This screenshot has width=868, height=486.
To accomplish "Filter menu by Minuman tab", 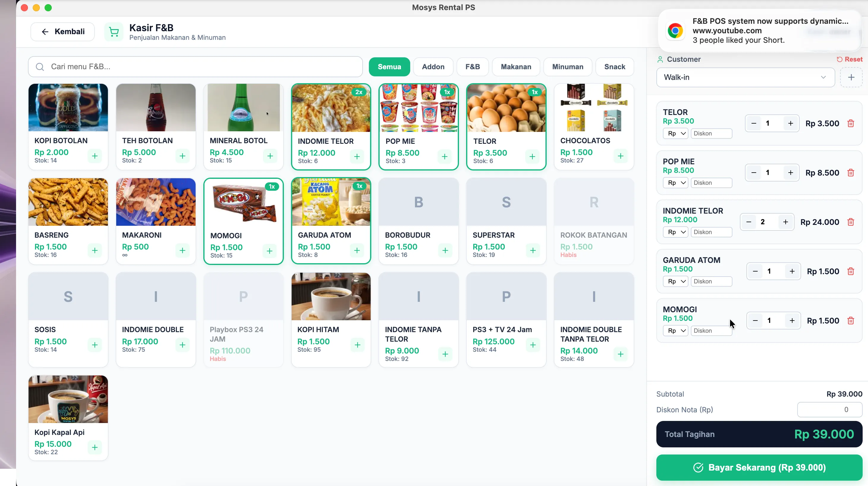I will [x=567, y=67].
